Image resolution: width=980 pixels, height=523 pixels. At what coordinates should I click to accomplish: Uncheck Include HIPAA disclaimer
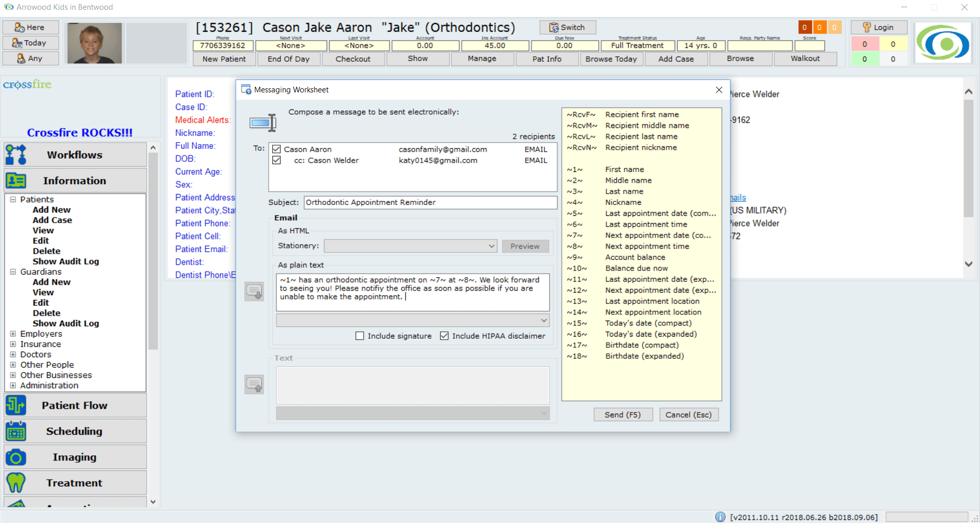tap(444, 336)
